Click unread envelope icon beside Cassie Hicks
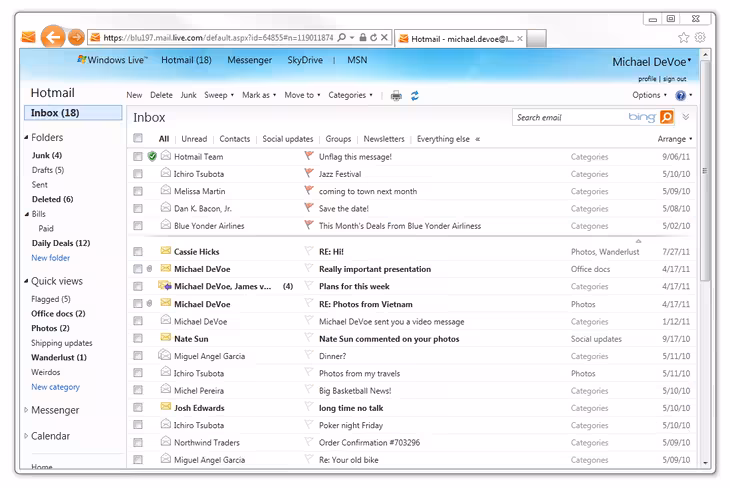730x488 pixels. (165, 251)
